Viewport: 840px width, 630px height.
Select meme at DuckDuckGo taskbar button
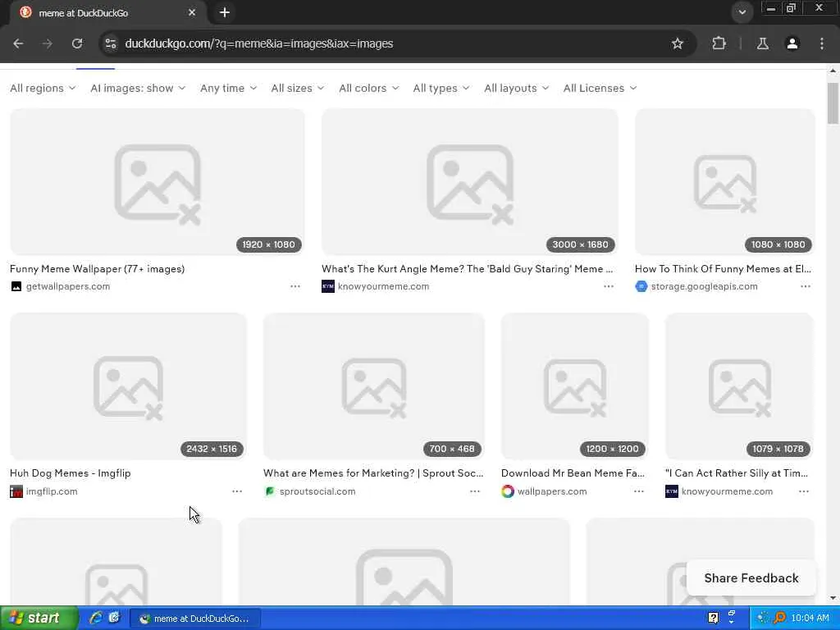pos(195,619)
